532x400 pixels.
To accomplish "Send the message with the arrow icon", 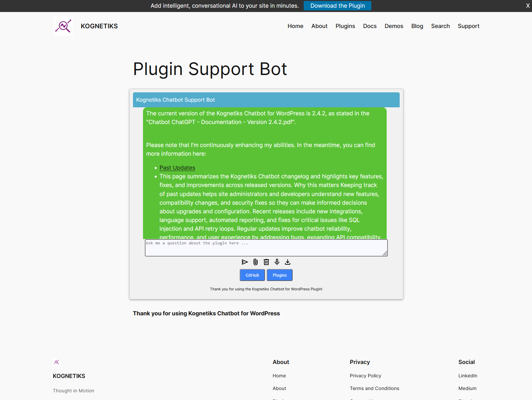I will (x=245, y=262).
